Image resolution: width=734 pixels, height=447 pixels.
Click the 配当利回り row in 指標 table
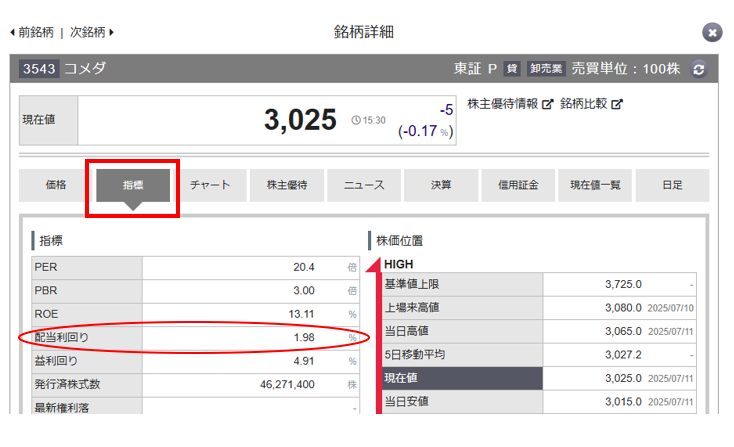[x=190, y=337]
